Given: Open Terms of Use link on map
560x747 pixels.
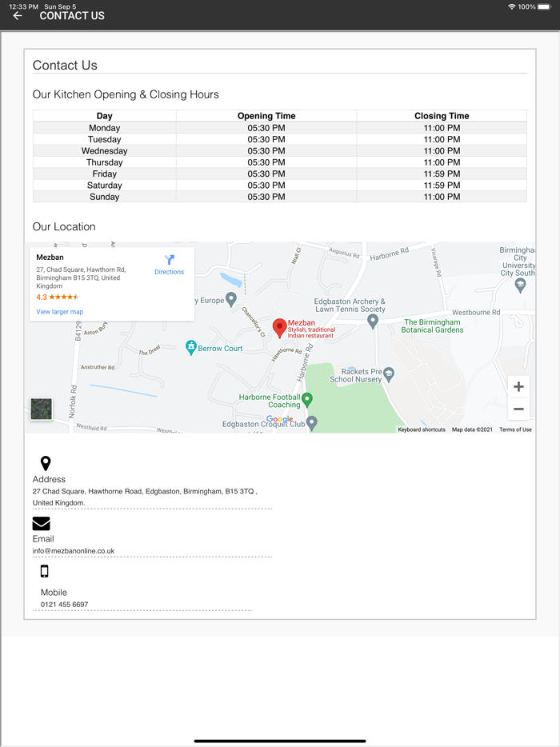Looking at the screenshot, I should pos(515,430).
